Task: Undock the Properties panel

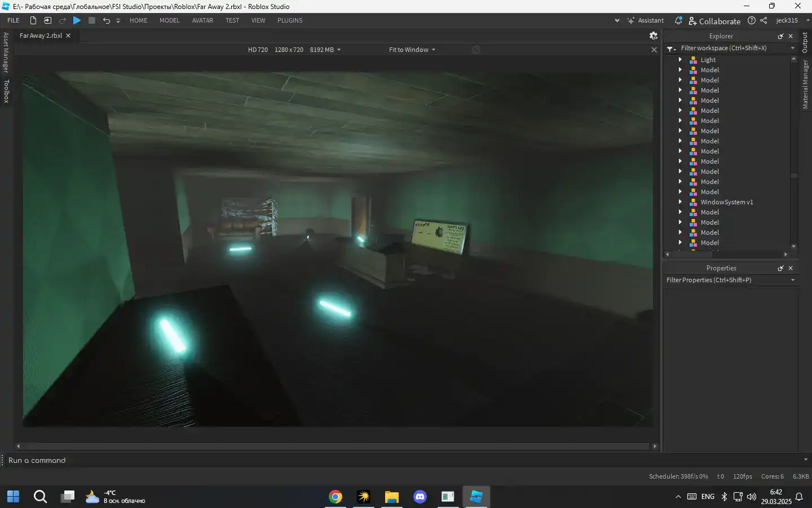Action: tap(781, 268)
